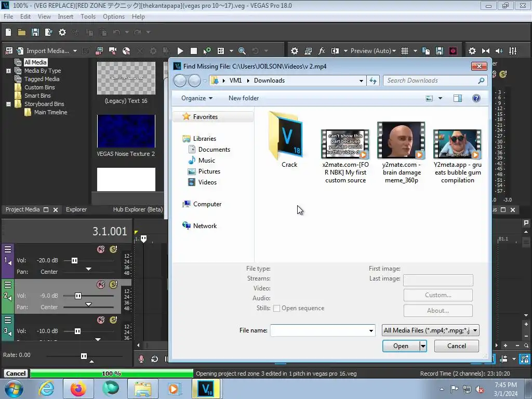Image resolution: width=532 pixels, height=399 pixels.
Task: Click the microphone record icon below timeline
Action: coord(141,359)
